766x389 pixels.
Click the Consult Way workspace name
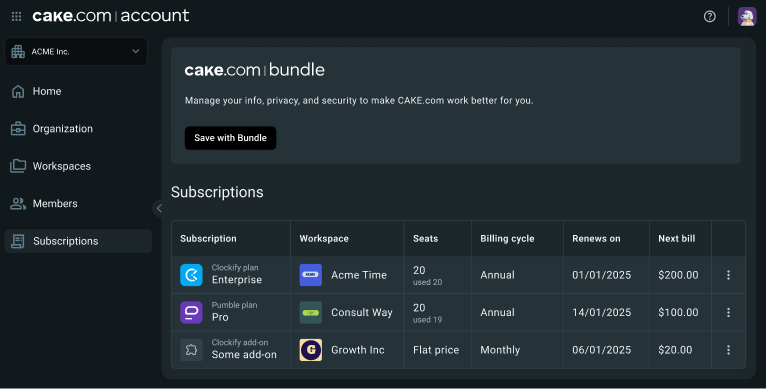362,313
